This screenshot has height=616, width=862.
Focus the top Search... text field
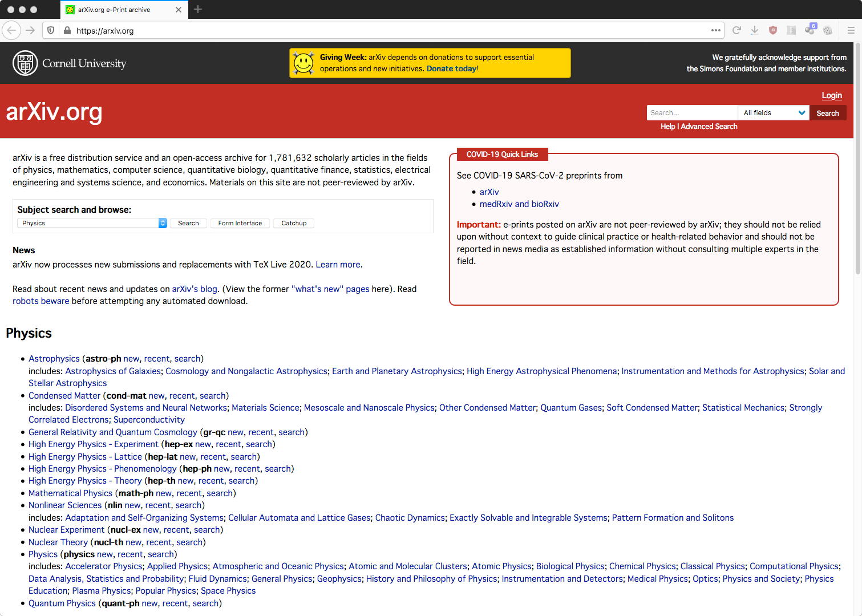pyautogui.click(x=692, y=113)
